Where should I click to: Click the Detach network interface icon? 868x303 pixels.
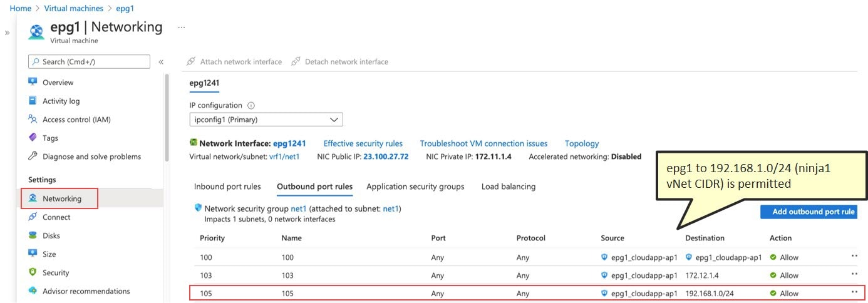pyautogui.click(x=296, y=61)
